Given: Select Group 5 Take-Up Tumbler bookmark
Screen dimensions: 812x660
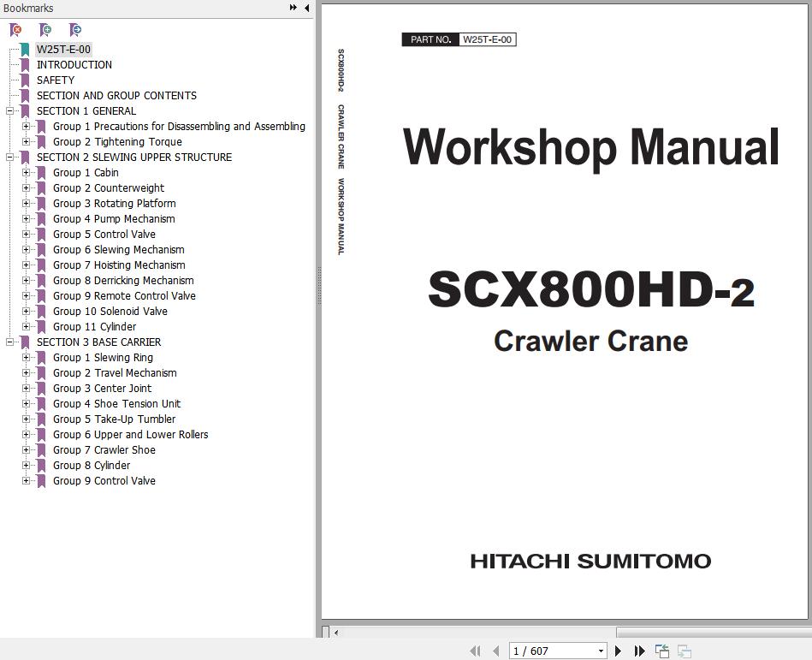Looking at the screenshot, I should [115, 419].
